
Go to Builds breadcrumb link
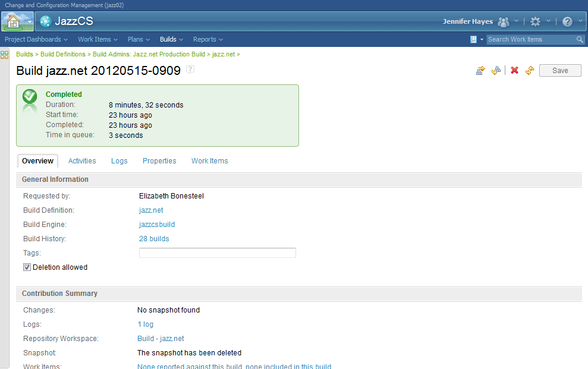pos(24,54)
